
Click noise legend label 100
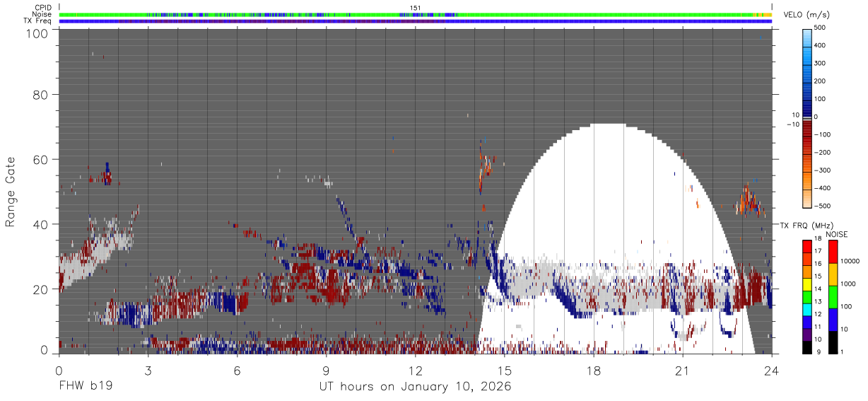[846, 306]
